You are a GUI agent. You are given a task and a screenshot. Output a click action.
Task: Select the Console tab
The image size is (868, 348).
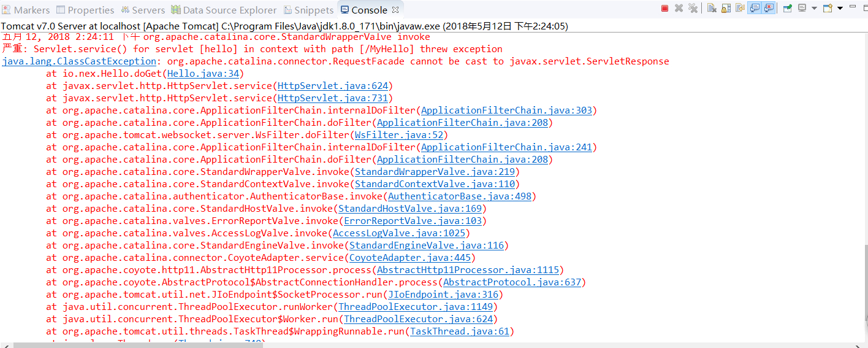pyautogui.click(x=369, y=10)
